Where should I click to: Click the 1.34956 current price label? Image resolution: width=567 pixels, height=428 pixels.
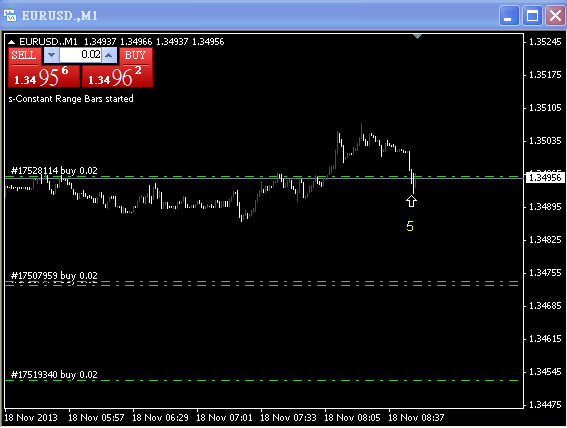[545, 178]
